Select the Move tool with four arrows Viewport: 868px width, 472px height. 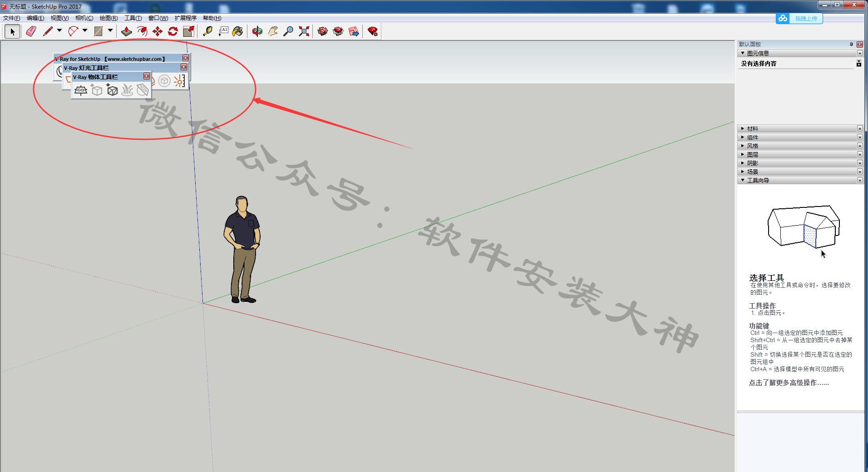(158, 31)
